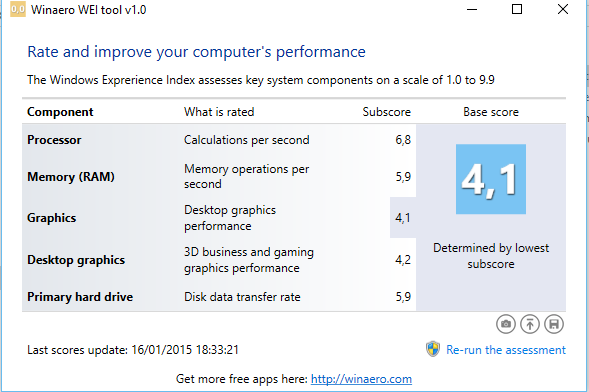The image size is (589, 392).
Task: Close the Winaero WEI tool window
Action: click(x=563, y=9)
